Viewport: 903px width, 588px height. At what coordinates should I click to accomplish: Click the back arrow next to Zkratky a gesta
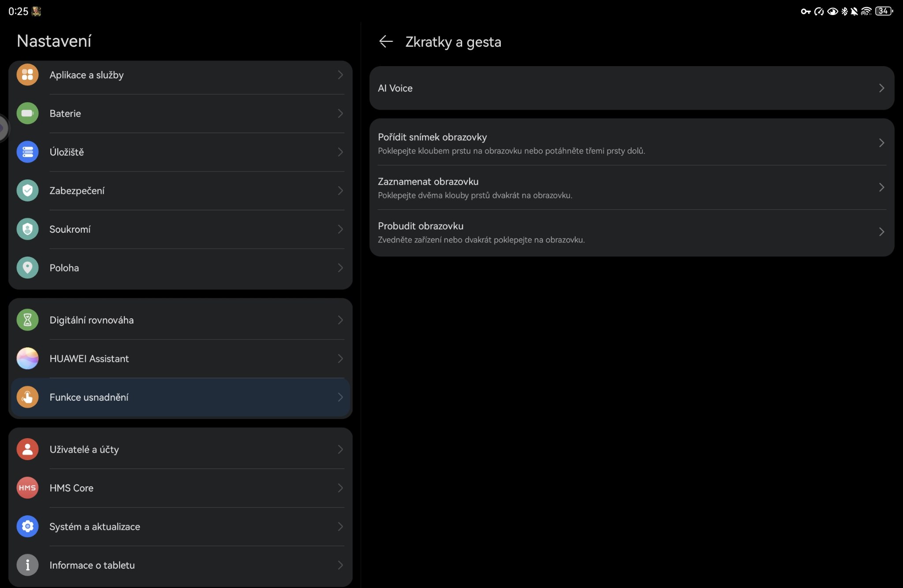(x=386, y=41)
